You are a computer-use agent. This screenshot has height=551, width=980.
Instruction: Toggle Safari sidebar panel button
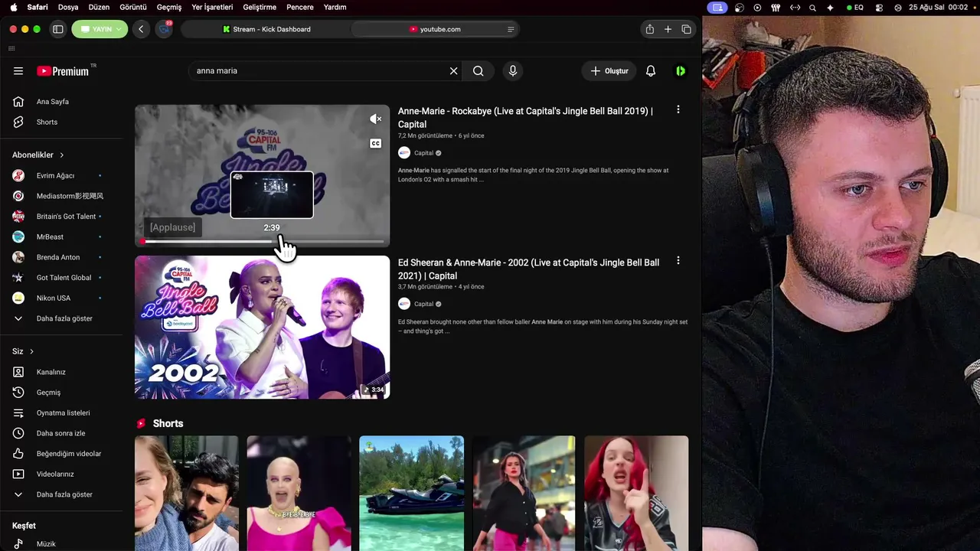pyautogui.click(x=57, y=29)
